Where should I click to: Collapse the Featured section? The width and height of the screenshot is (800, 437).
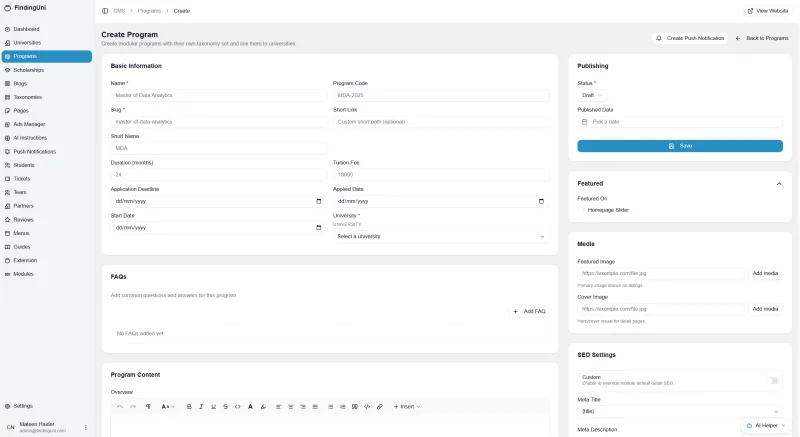779,184
